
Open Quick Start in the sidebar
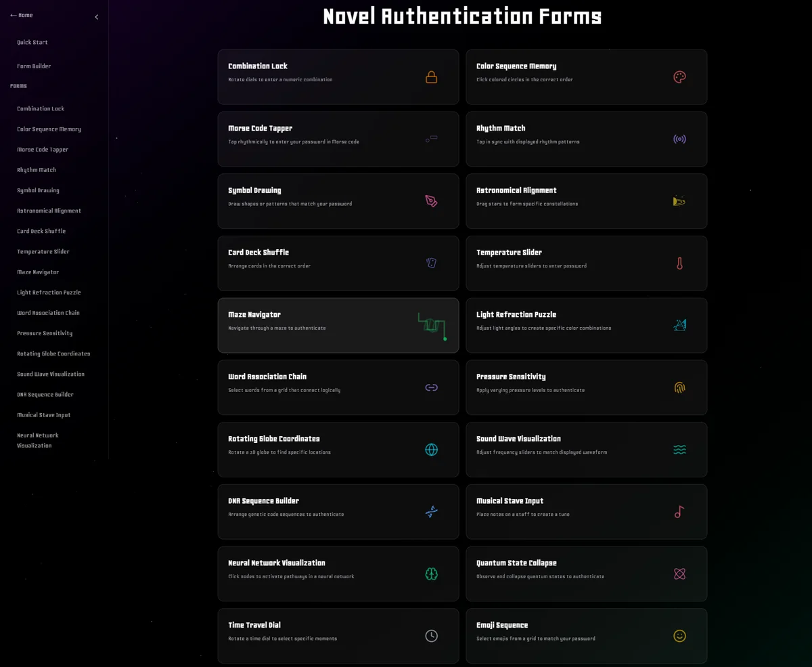click(32, 42)
